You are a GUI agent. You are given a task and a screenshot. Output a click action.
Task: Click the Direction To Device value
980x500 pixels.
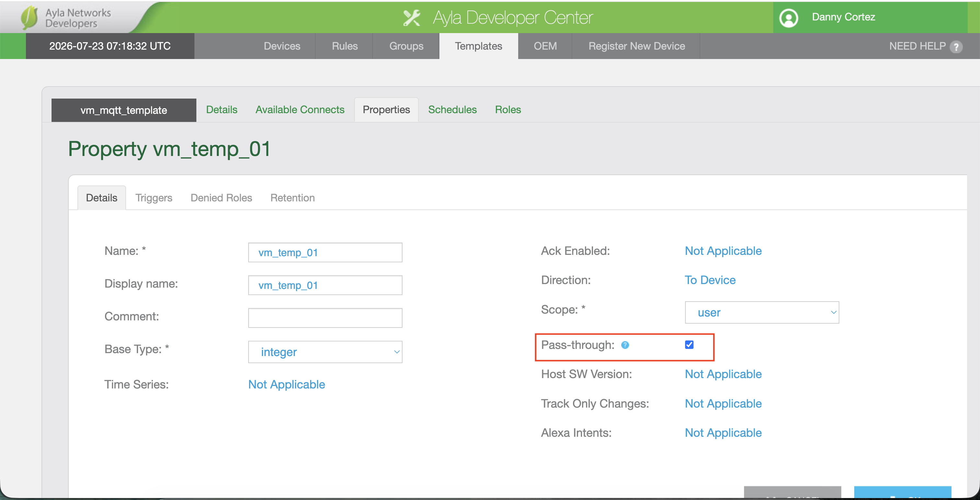coord(710,280)
